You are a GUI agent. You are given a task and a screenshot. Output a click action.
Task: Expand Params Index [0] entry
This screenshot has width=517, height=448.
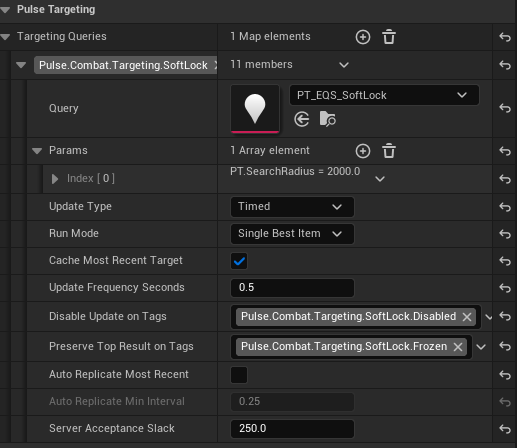point(55,179)
